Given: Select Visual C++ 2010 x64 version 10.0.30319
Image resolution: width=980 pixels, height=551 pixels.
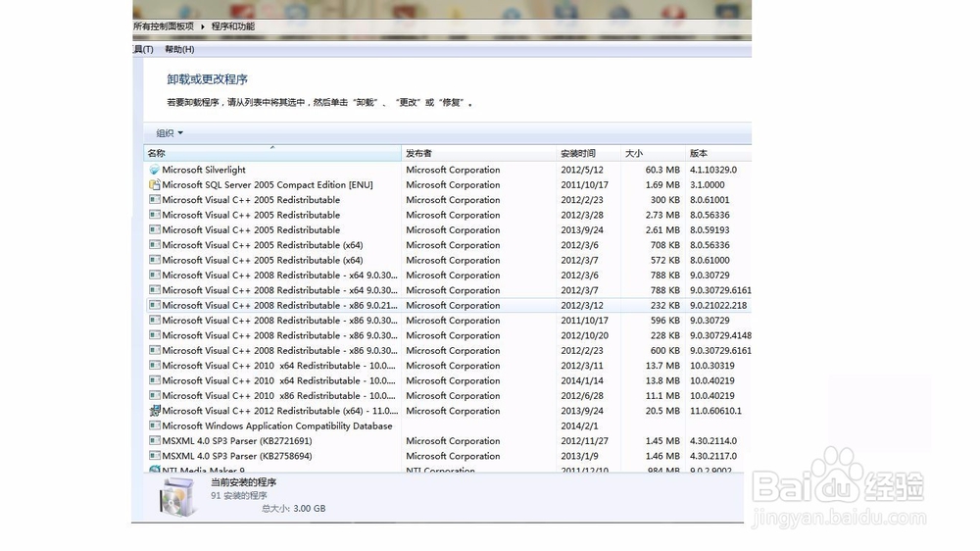Looking at the screenshot, I should pyautogui.click(x=448, y=366).
